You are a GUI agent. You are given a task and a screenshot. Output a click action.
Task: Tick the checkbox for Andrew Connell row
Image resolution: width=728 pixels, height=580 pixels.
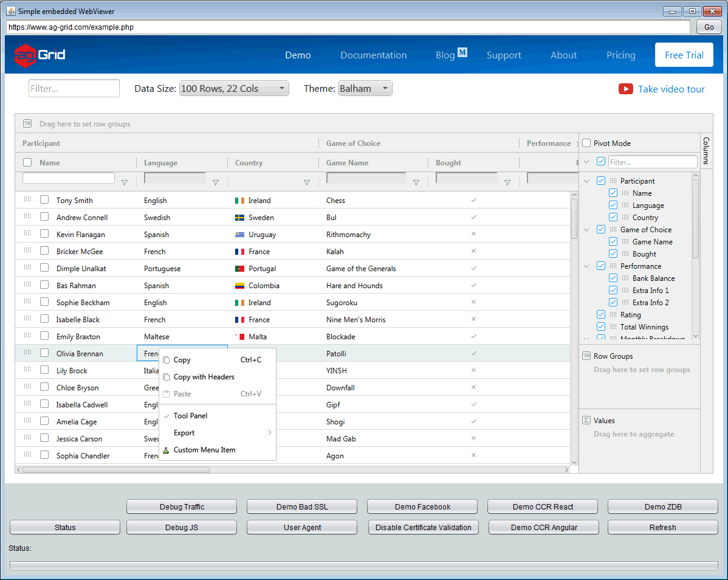tap(44, 217)
